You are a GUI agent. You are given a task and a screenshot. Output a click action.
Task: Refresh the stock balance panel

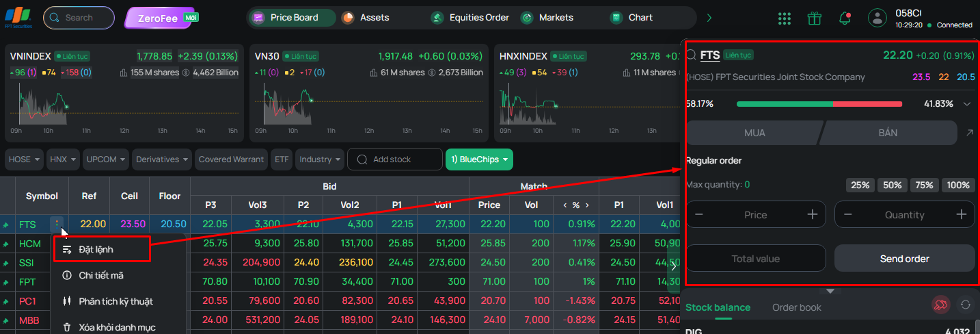(966, 305)
